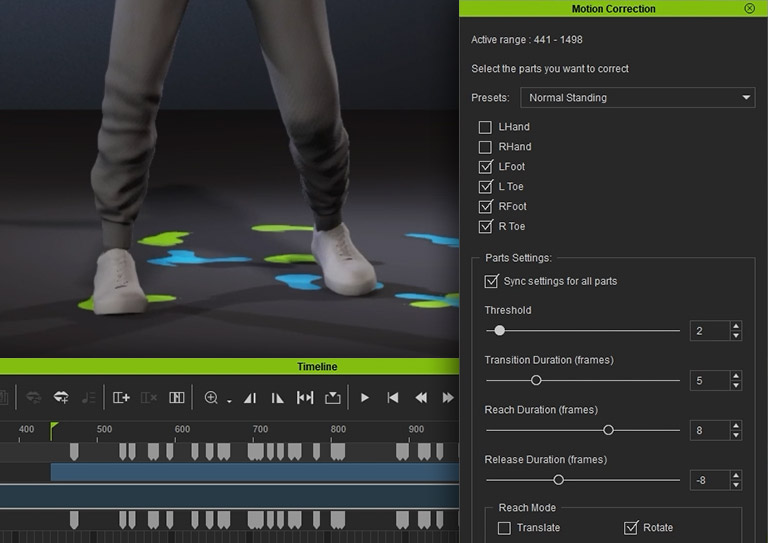Click the left ramp marker icon

coord(250,398)
